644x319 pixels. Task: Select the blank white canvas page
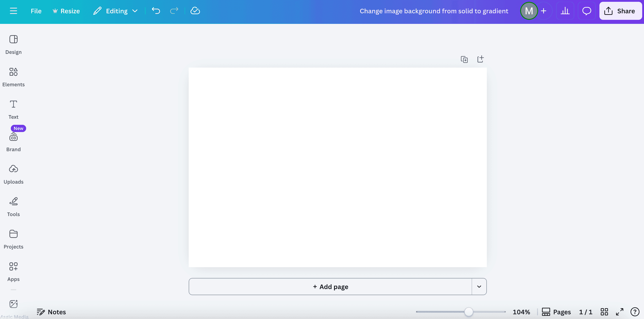tap(338, 167)
